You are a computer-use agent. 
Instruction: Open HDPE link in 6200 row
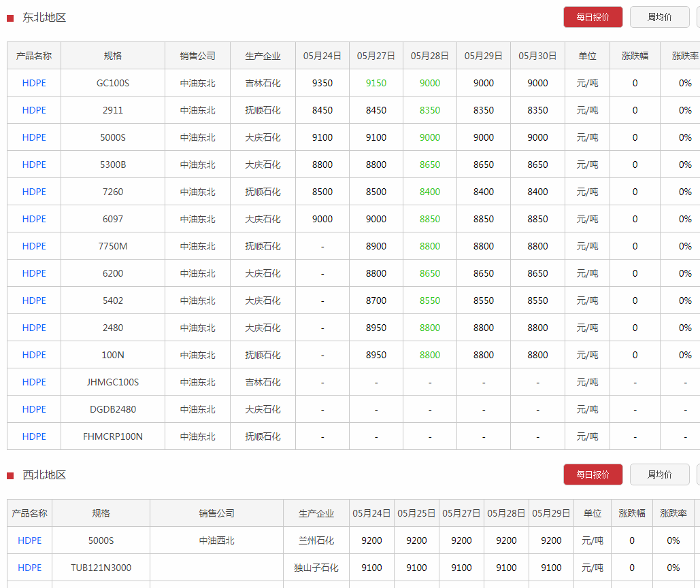34,273
